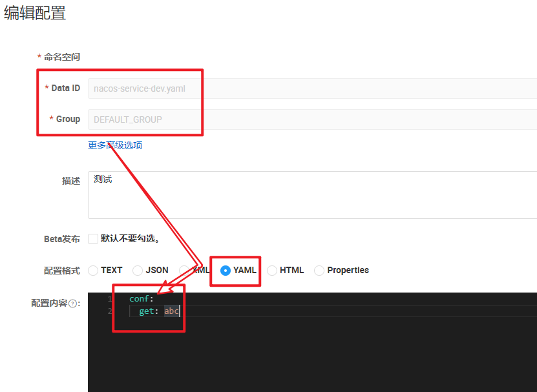The image size is (537, 392).
Task: Focus the 描述 description text area
Action: click(310, 195)
